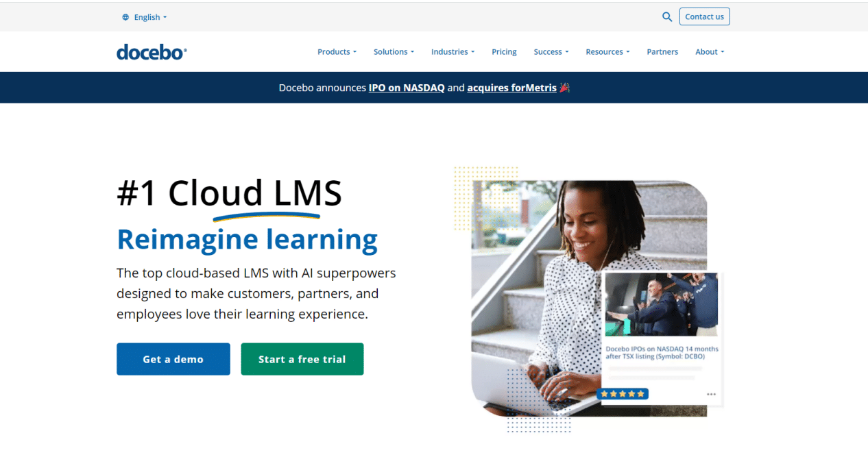Click the globe language icon
868x459 pixels.
pos(125,17)
